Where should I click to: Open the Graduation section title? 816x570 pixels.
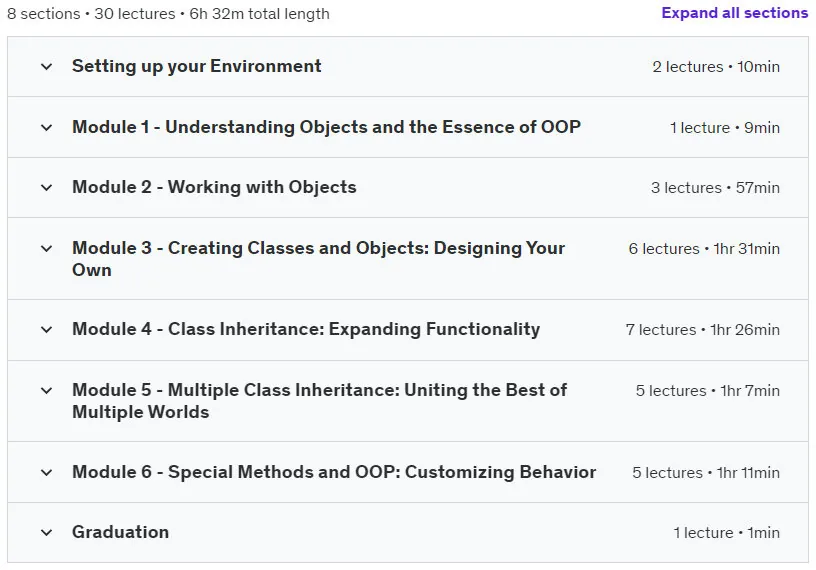[120, 532]
